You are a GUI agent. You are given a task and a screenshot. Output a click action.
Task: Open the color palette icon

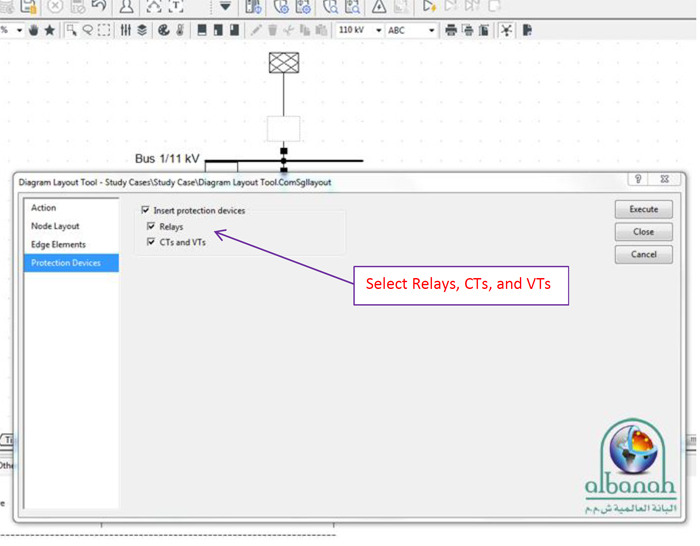click(164, 30)
